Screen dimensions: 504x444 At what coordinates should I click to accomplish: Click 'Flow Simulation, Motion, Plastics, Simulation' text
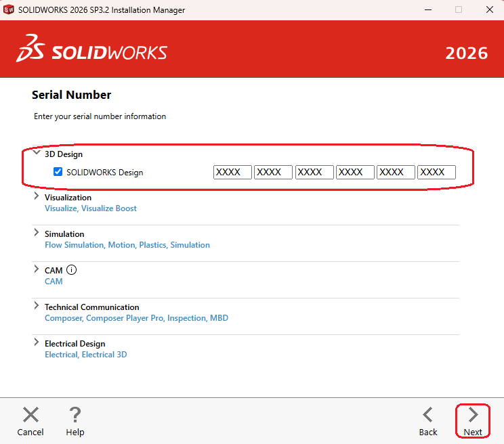pyautogui.click(x=127, y=245)
